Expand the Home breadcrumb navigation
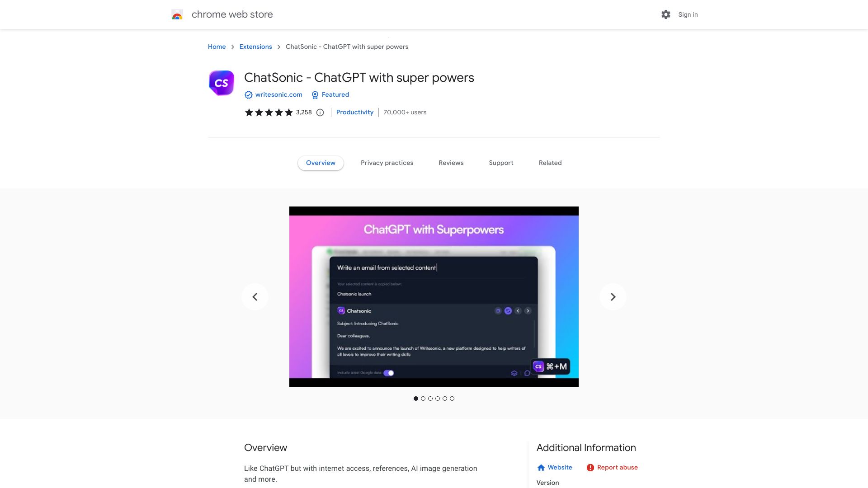Viewport: 868px width, 488px height. 217,47
